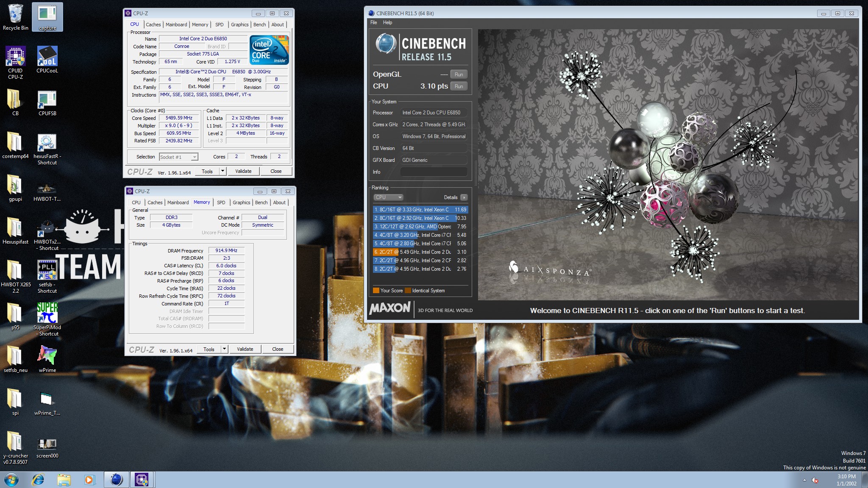868x488 pixels.
Task: Open About tab in lower CPU-Z window
Action: [x=279, y=202]
